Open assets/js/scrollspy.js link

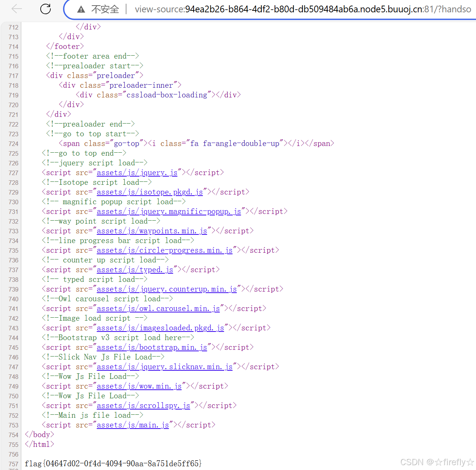point(143,405)
